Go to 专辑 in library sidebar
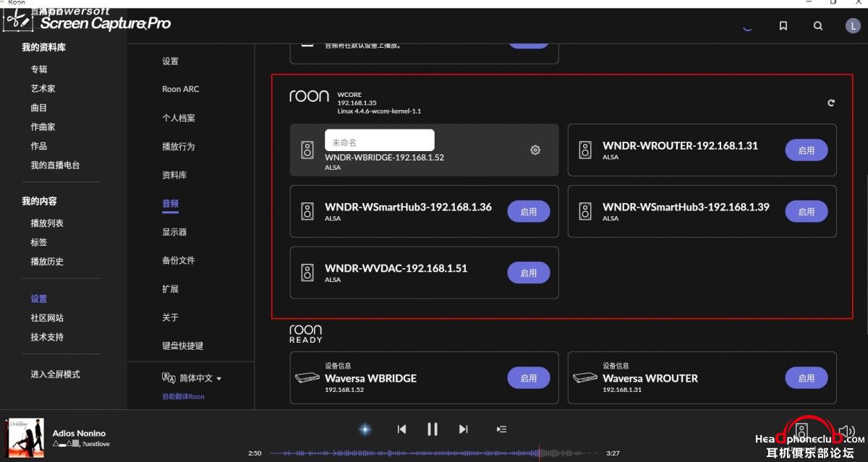This screenshot has height=462, width=868. (x=39, y=69)
